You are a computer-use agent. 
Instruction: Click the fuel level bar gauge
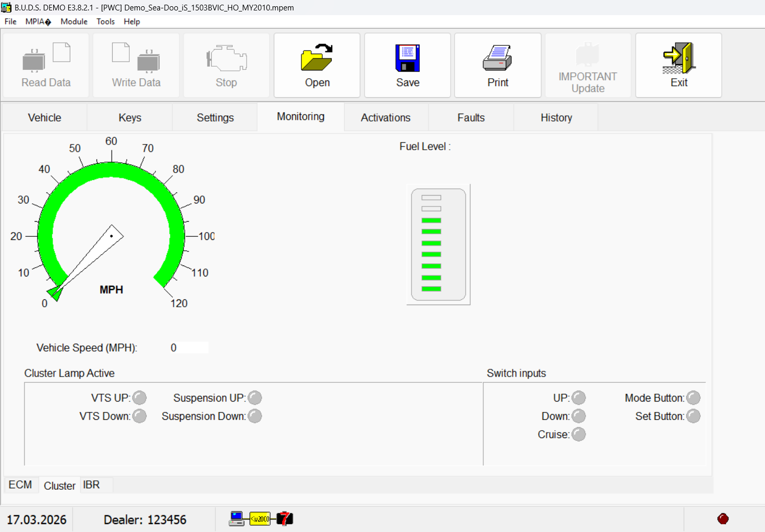pos(438,244)
